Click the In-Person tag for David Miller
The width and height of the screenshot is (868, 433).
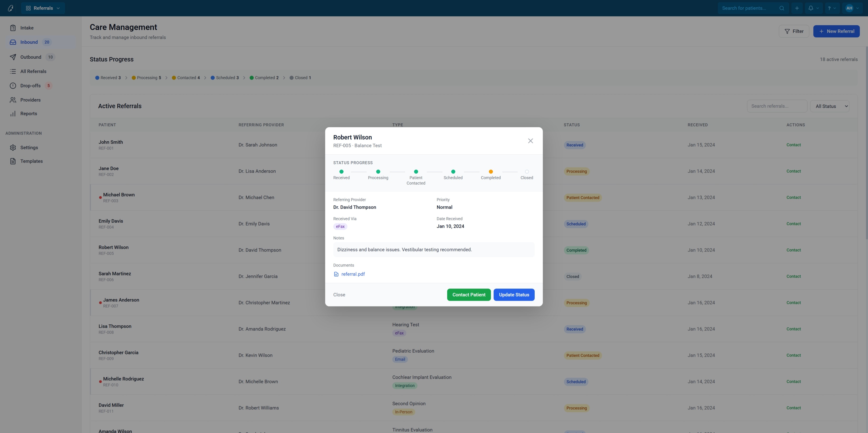403,412
